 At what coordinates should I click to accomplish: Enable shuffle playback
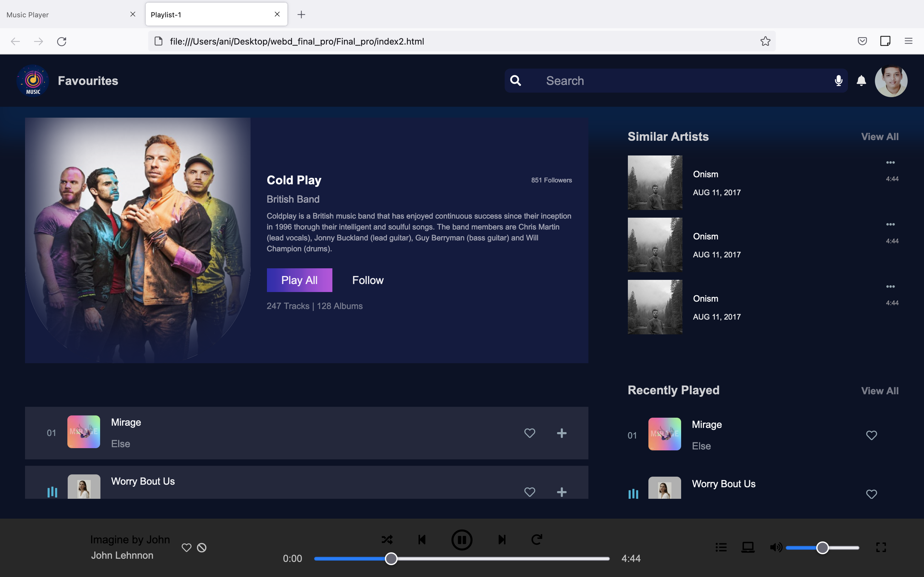click(x=387, y=539)
